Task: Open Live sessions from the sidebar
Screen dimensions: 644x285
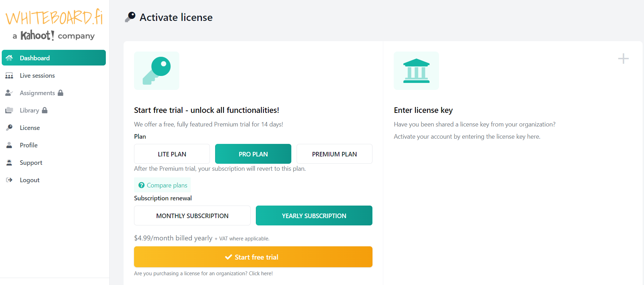Action: [x=37, y=76]
